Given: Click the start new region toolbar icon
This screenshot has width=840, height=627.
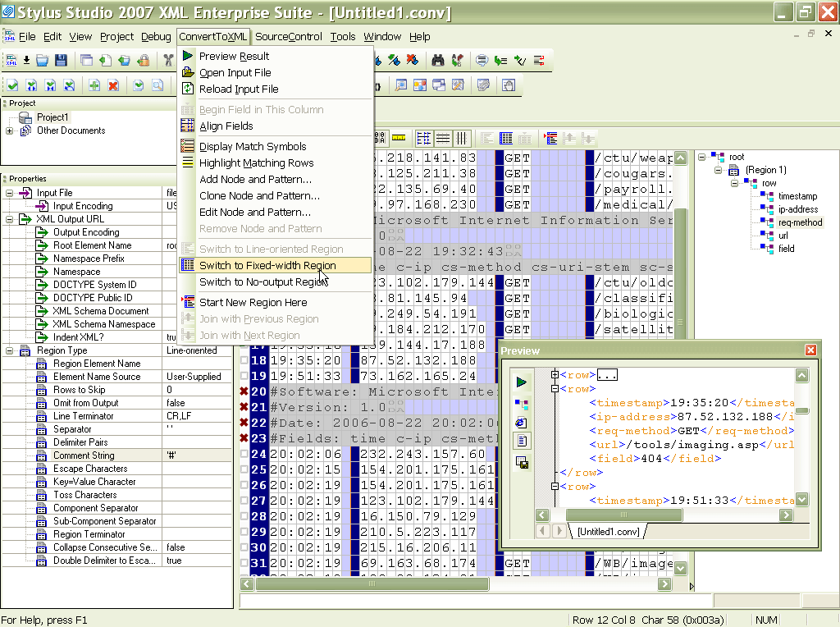Looking at the screenshot, I should [550, 138].
